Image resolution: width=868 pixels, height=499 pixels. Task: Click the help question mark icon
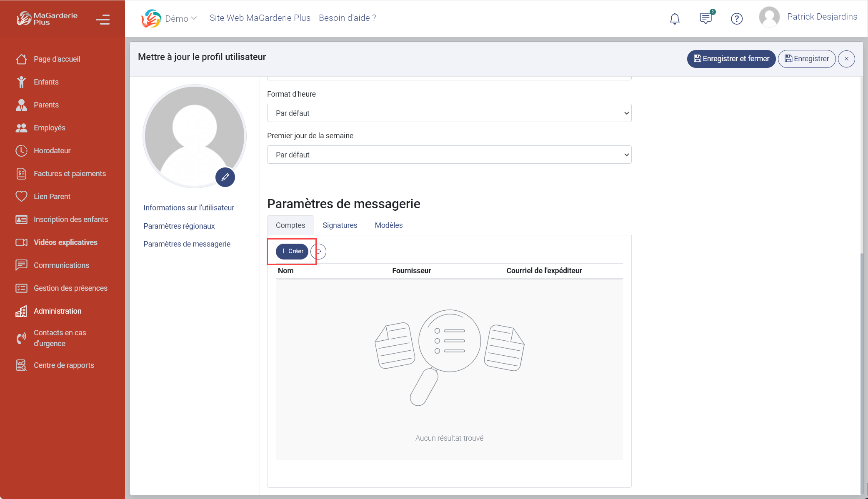(737, 18)
